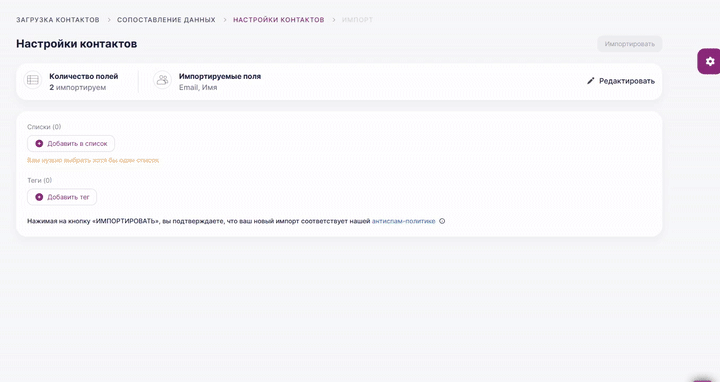
Task: Click the Списки (0) label
Action: tap(44, 127)
